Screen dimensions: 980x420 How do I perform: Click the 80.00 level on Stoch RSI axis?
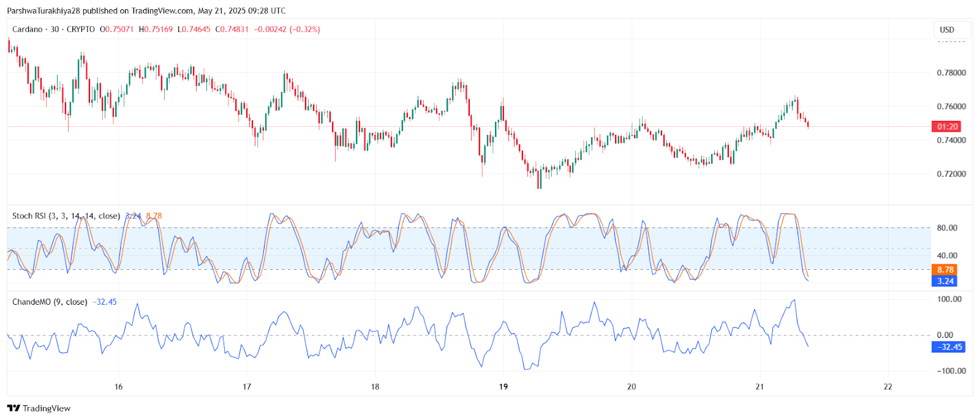pyautogui.click(x=947, y=228)
